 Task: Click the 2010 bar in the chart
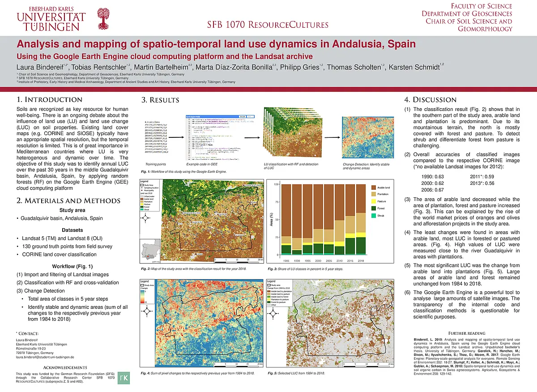pyautogui.click(x=339, y=220)
